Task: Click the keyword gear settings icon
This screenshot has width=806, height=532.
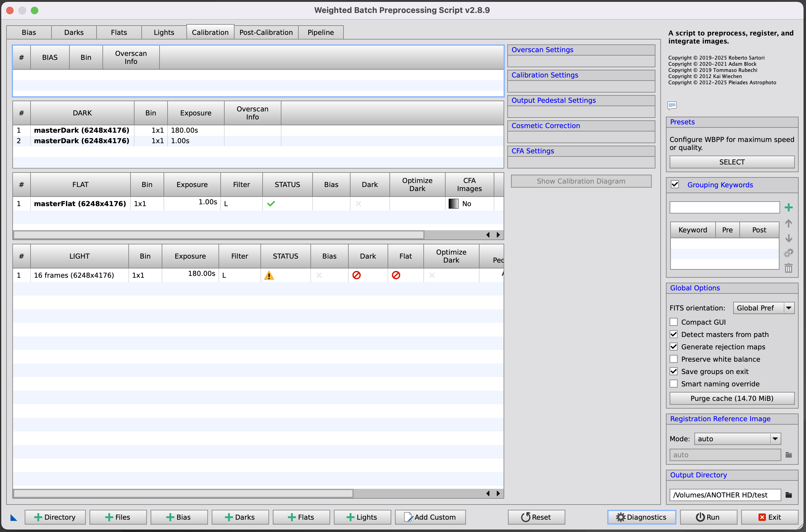Action: point(788,253)
